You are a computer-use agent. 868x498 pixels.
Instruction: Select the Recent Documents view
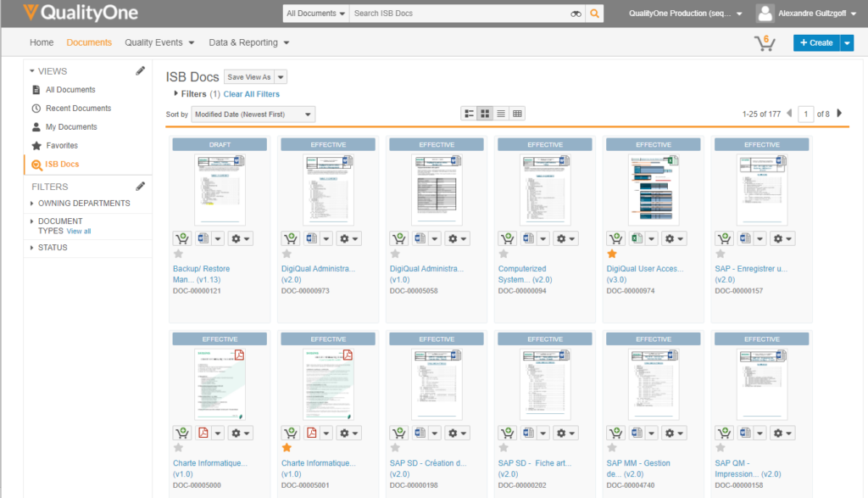click(78, 109)
